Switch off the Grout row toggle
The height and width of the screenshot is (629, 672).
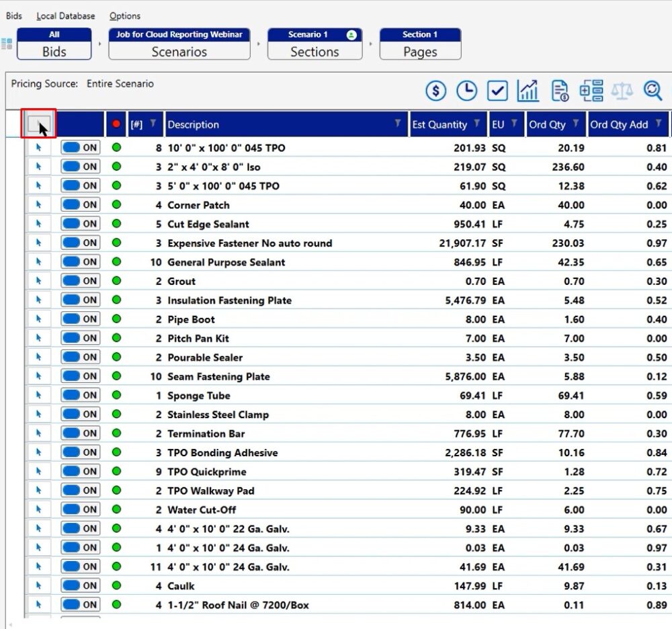coord(80,282)
